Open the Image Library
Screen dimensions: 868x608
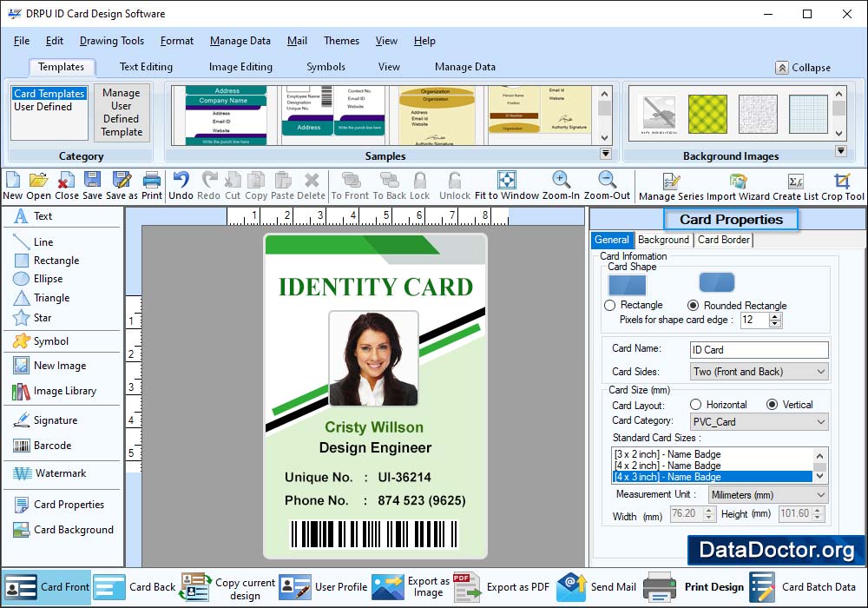click(x=54, y=391)
